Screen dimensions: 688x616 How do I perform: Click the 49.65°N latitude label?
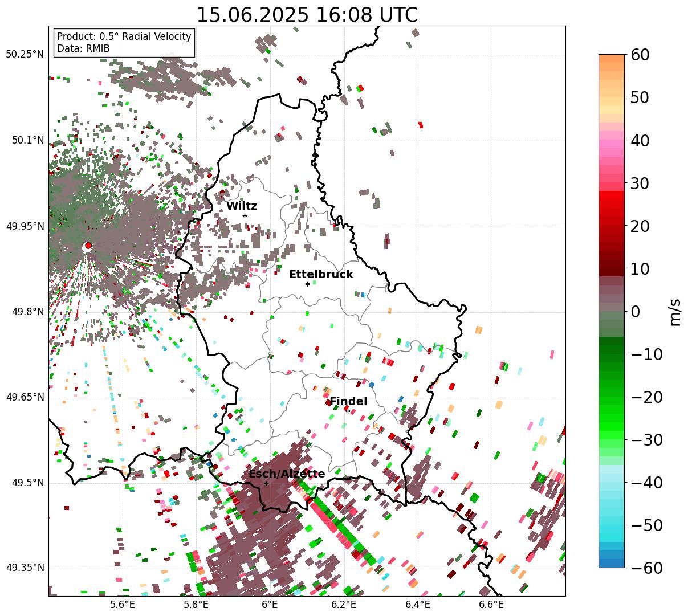tap(25, 397)
